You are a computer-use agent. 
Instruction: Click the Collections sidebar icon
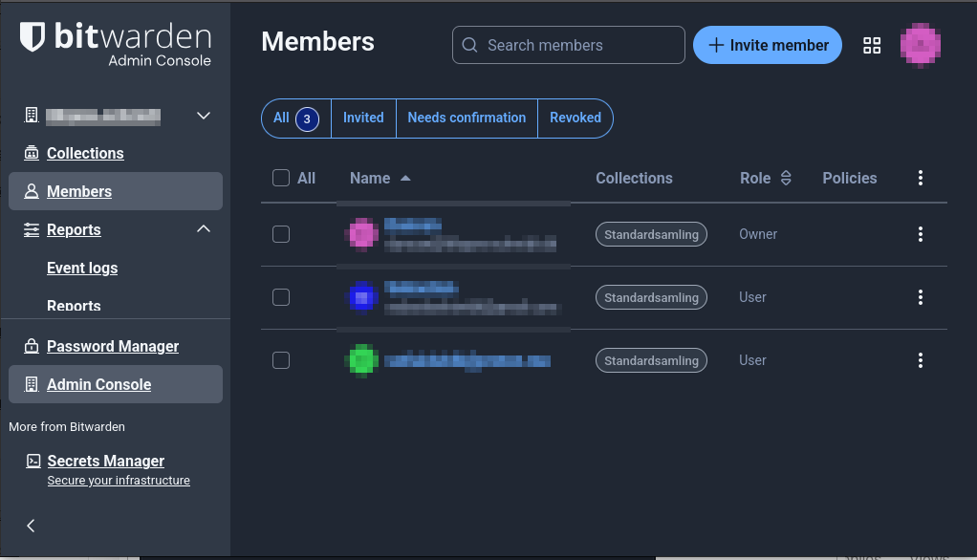click(32, 153)
